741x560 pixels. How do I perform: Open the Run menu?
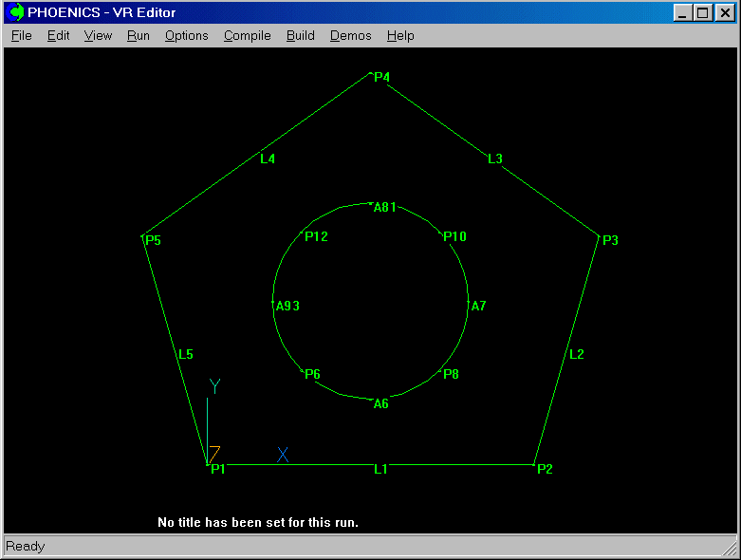click(138, 35)
